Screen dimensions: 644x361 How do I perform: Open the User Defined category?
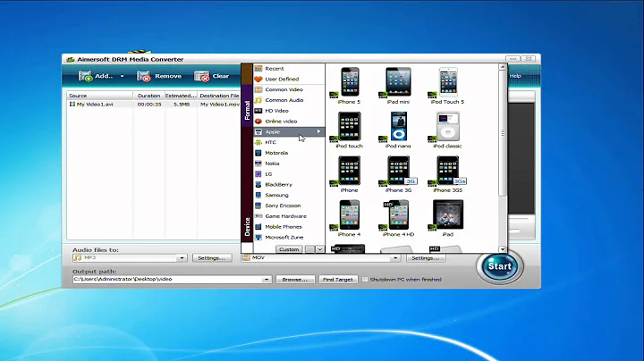pos(289,80)
